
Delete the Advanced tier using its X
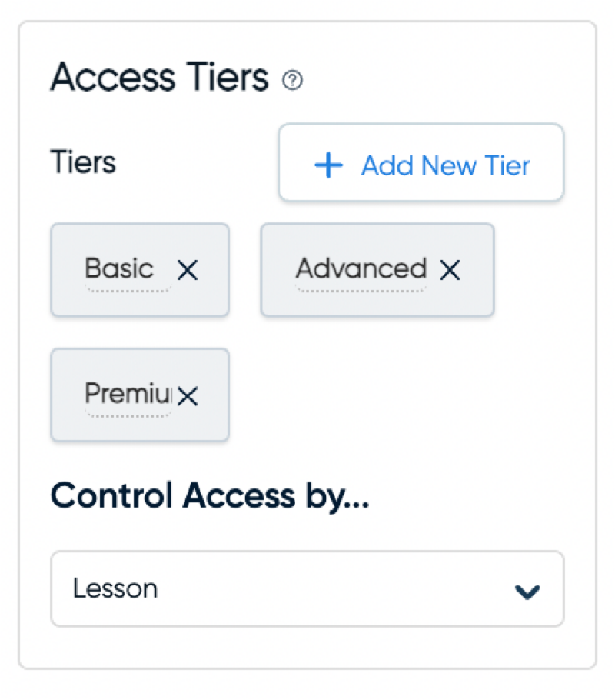pos(450,270)
